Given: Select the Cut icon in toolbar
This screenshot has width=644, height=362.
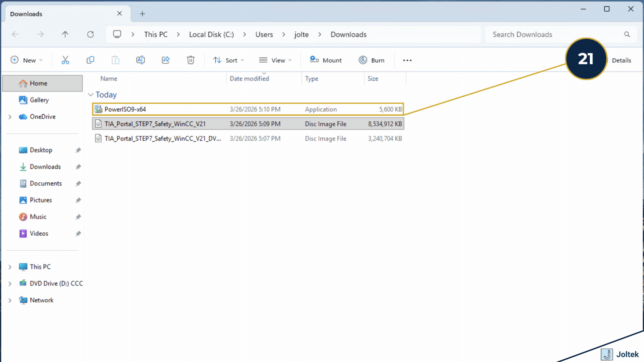Looking at the screenshot, I should pyautogui.click(x=65, y=60).
